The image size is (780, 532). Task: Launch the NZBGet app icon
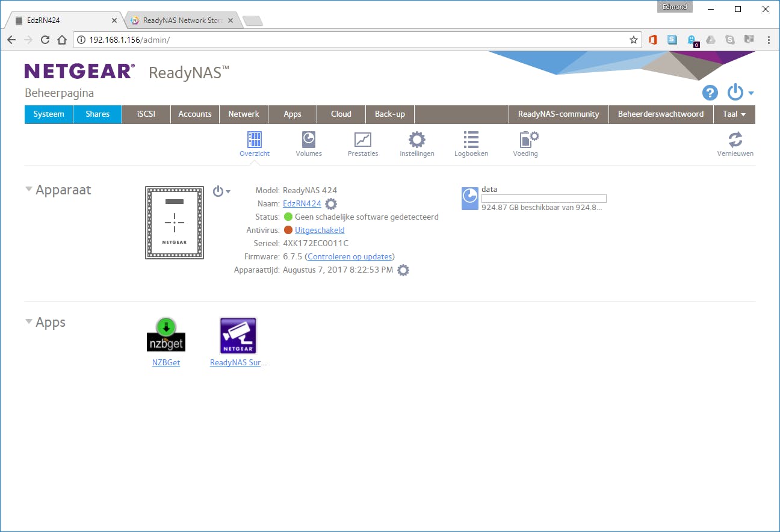point(166,335)
